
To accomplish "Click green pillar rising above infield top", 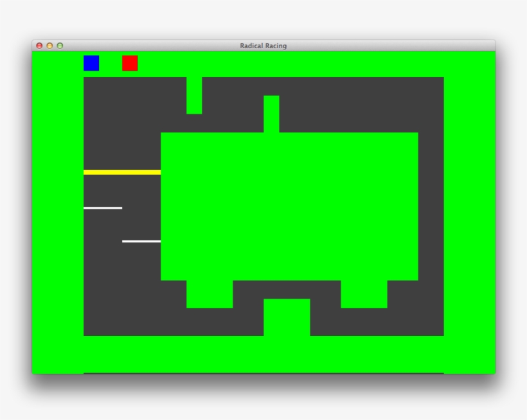I will click(x=271, y=114).
